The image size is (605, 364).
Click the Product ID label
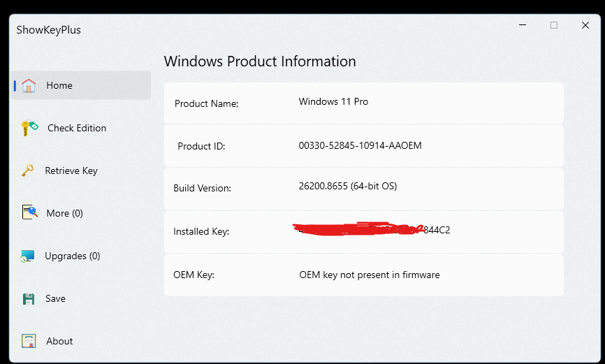tap(201, 146)
